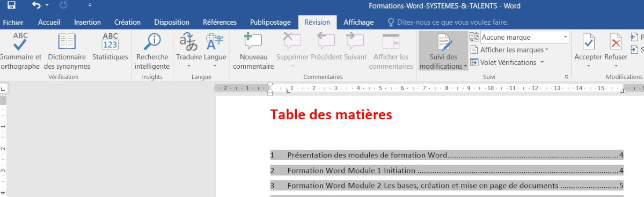
Task: Open the 'Aucune marque' display combo box
Action: [x=524, y=37]
